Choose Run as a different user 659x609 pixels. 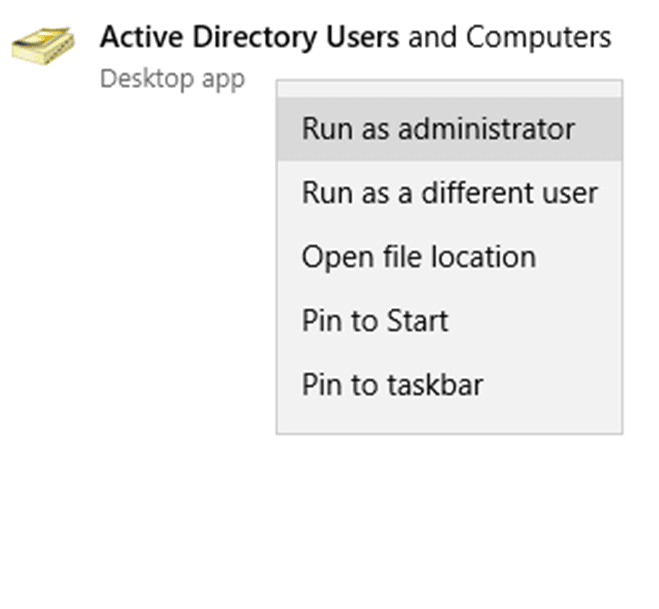[449, 193]
